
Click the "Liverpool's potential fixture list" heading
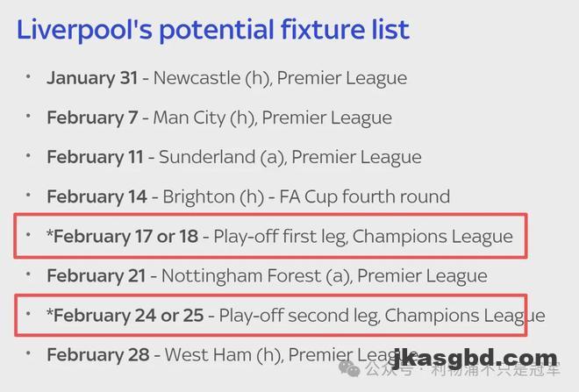(212, 30)
